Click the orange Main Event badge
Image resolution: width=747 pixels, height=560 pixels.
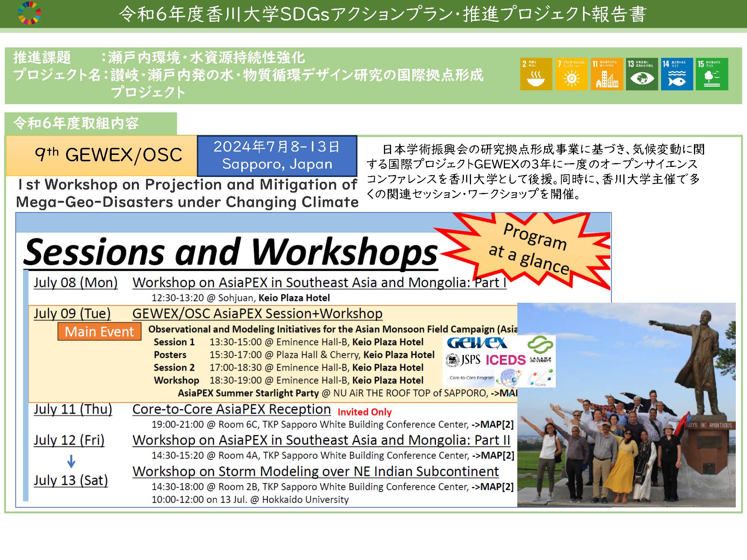(99, 332)
